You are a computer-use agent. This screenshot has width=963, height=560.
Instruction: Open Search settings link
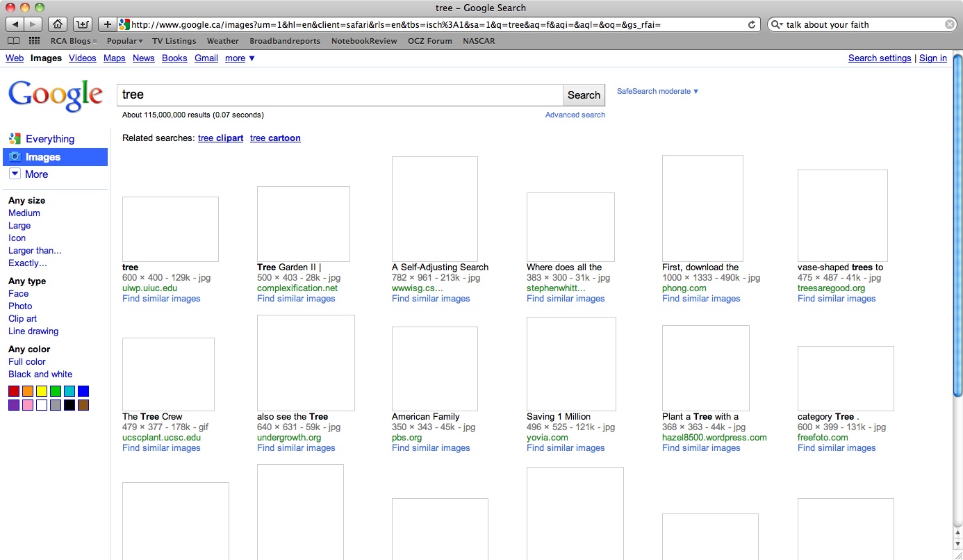(x=880, y=58)
